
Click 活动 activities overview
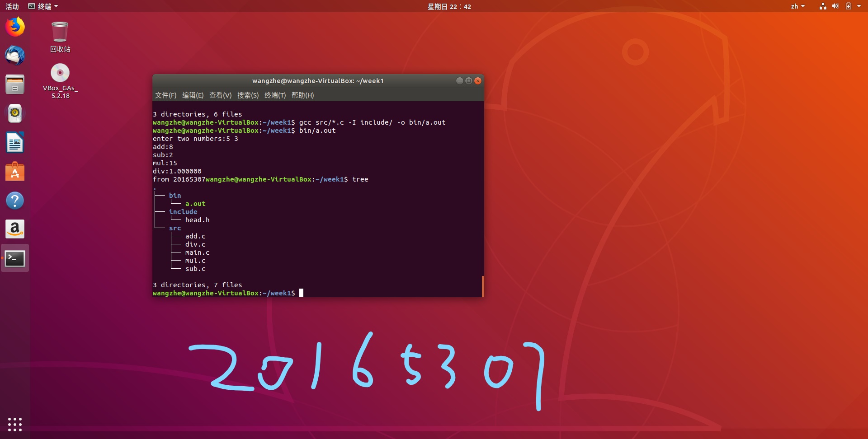tap(12, 6)
